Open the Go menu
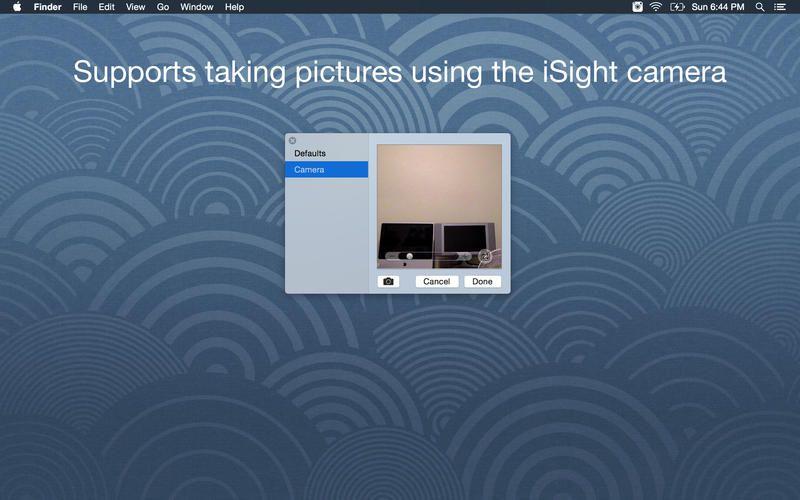Screen dimensions: 800x500 click(163, 7)
